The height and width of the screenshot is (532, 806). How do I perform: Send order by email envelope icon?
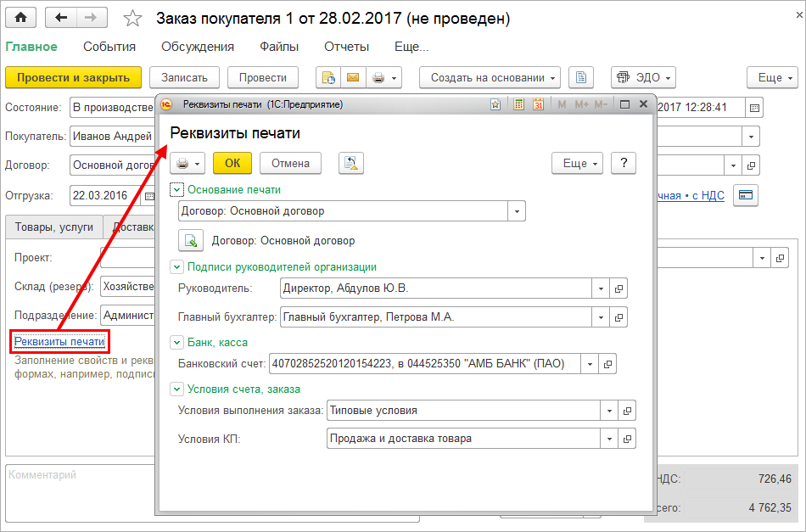(x=353, y=77)
